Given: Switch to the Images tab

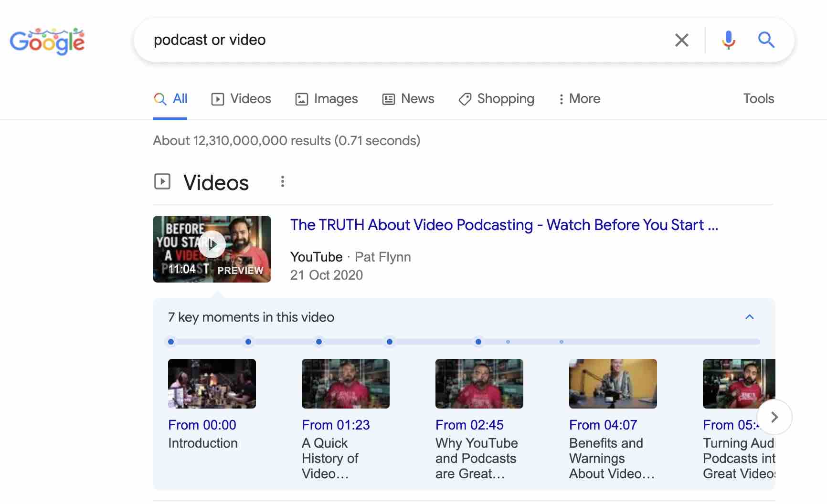Looking at the screenshot, I should click(x=326, y=99).
